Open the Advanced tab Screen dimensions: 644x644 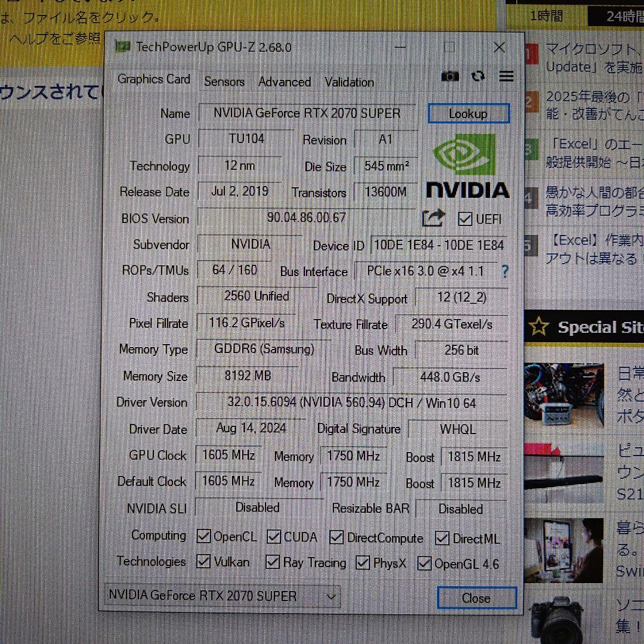pyautogui.click(x=284, y=82)
